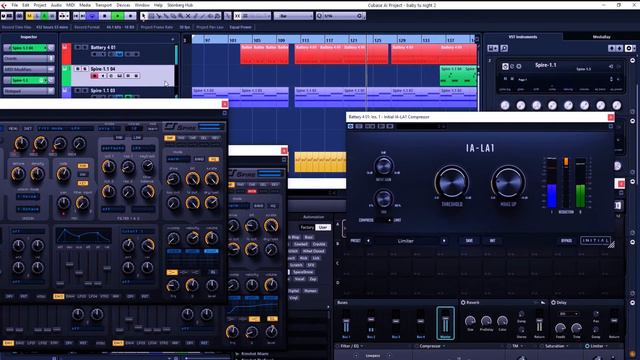The image size is (640, 360).
Task: Toggle monitor on Spire 1.1 04 track
Action: (103, 76)
